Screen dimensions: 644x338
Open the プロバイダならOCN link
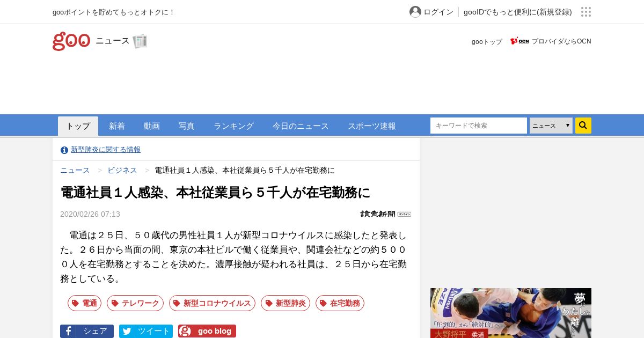[x=561, y=41]
